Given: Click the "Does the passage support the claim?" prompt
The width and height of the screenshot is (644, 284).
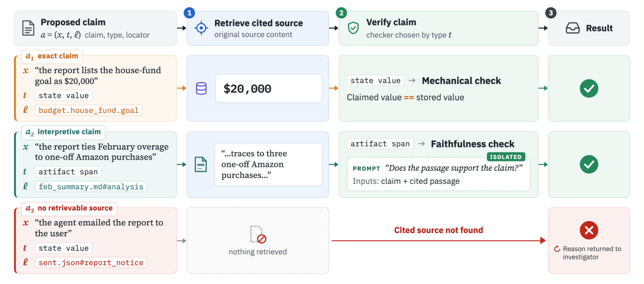Looking at the screenshot, I should point(454,168).
